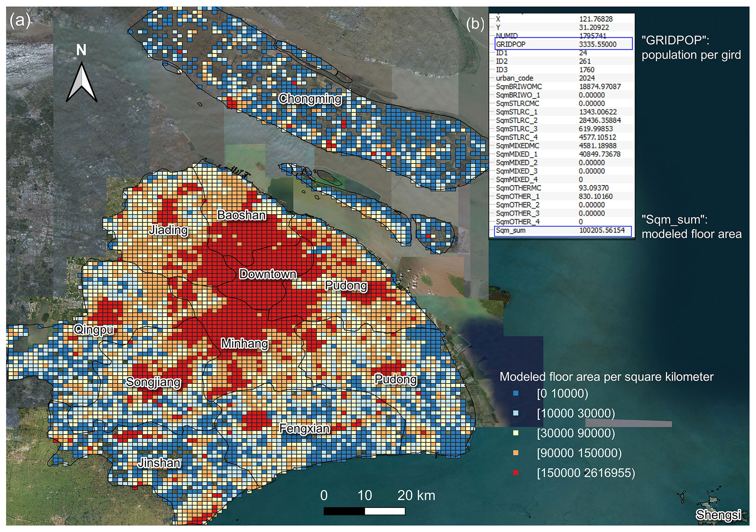Click the Minhang district label
756x532 pixels.
(245, 344)
